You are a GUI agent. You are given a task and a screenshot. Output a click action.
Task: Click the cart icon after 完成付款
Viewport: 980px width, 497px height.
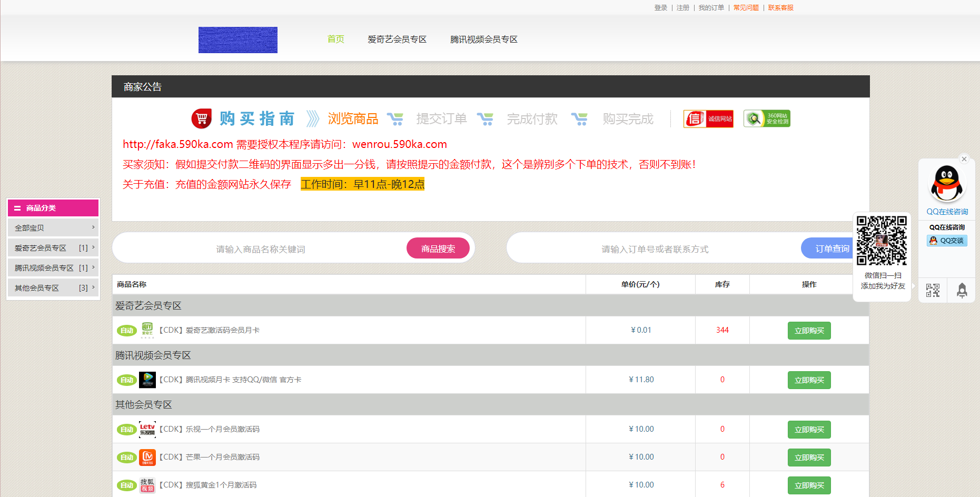click(579, 119)
